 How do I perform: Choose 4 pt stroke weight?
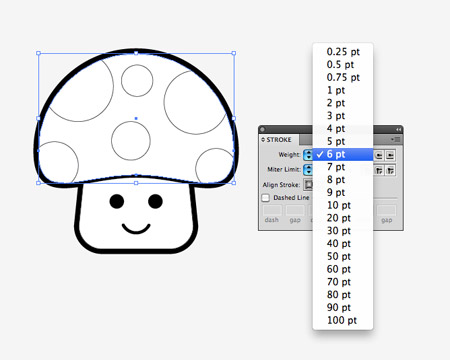(343, 128)
